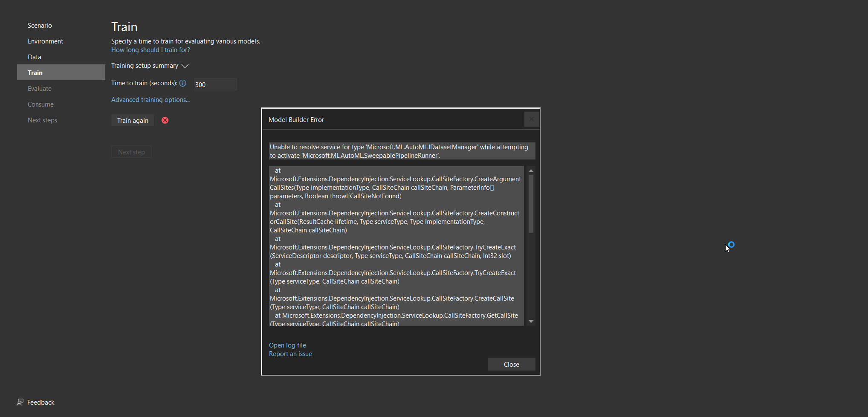The image size is (868, 417).
Task: Switch to the Data step
Action: tap(34, 57)
